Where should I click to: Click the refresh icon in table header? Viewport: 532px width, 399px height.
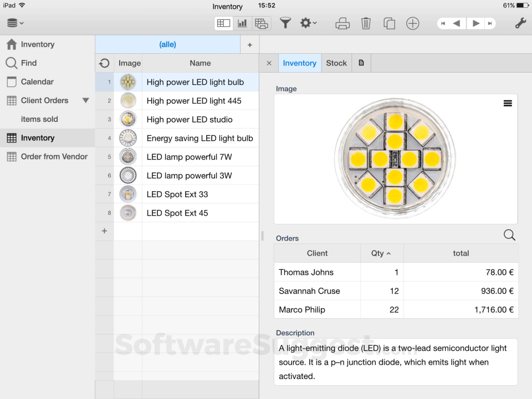tap(104, 63)
